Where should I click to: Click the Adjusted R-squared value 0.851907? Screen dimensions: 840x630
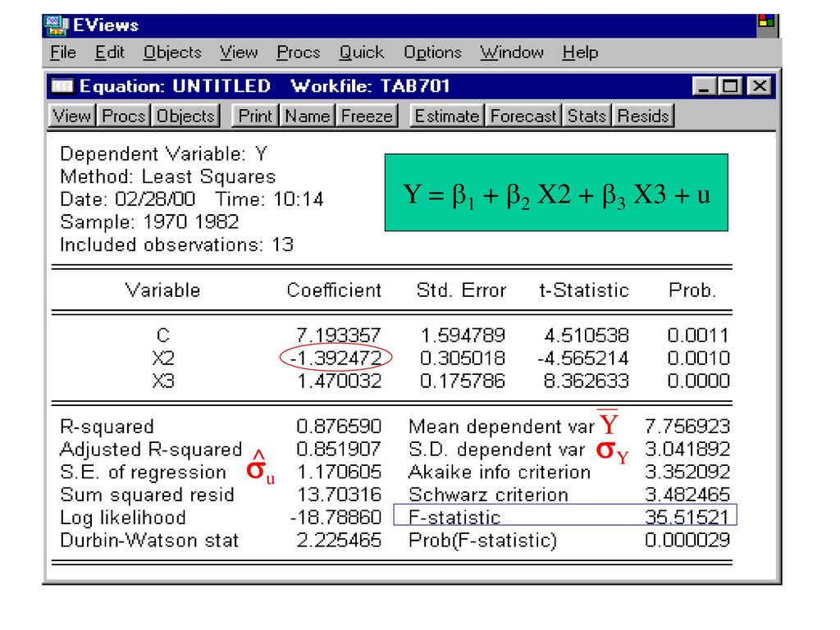coord(339,449)
